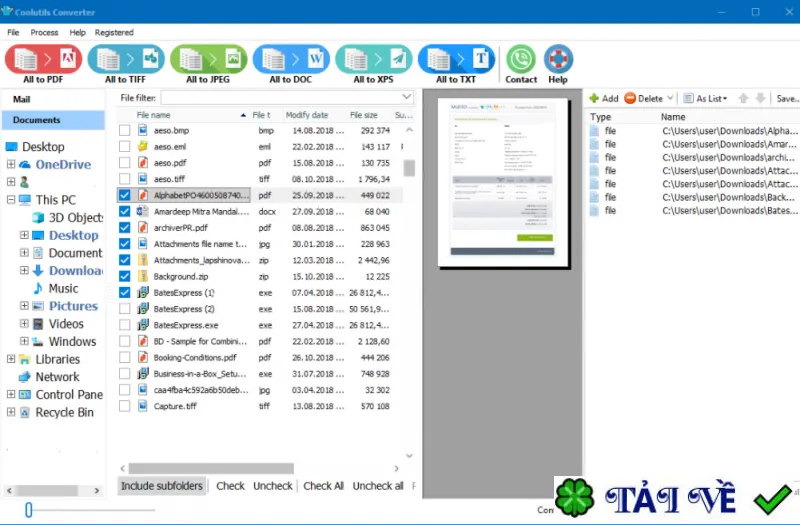Click the Include subfolders button
The width and height of the screenshot is (800, 525).
click(x=162, y=486)
